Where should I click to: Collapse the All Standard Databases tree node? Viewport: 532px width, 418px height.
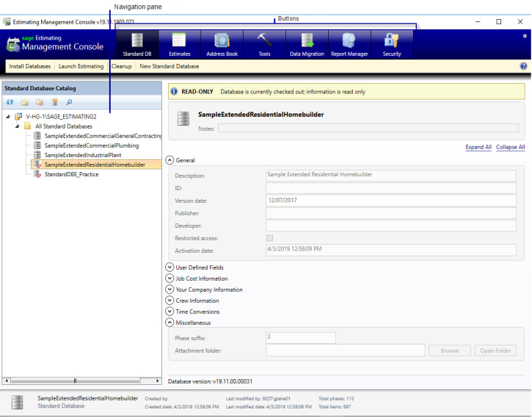tap(18, 126)
